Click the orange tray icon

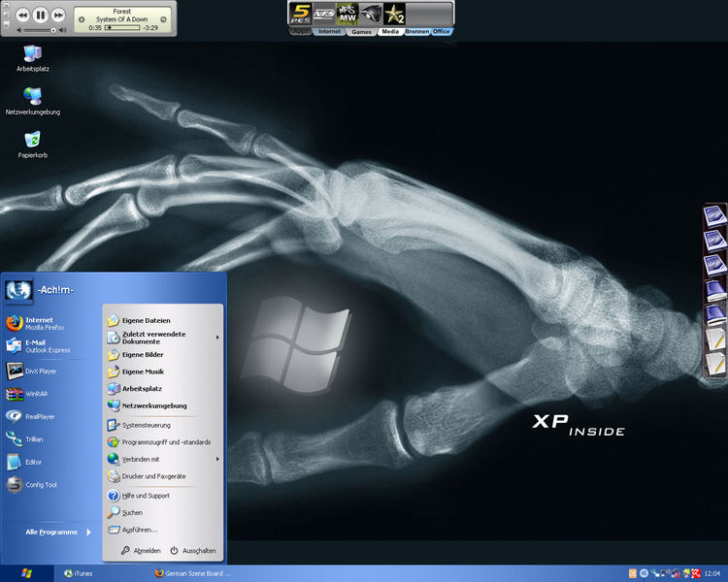632,573
